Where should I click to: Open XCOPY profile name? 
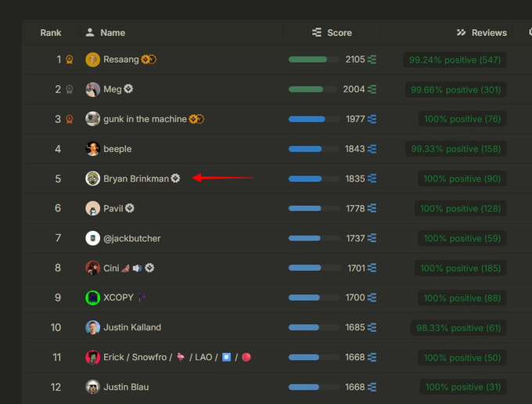[118, 298]
